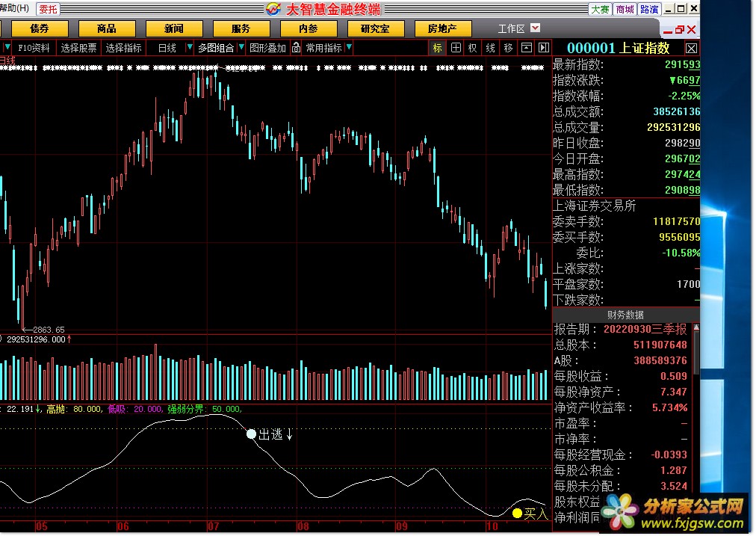Click the 权 adjustment icon
This screenshot has width=756, height=536.
point(472,48)
